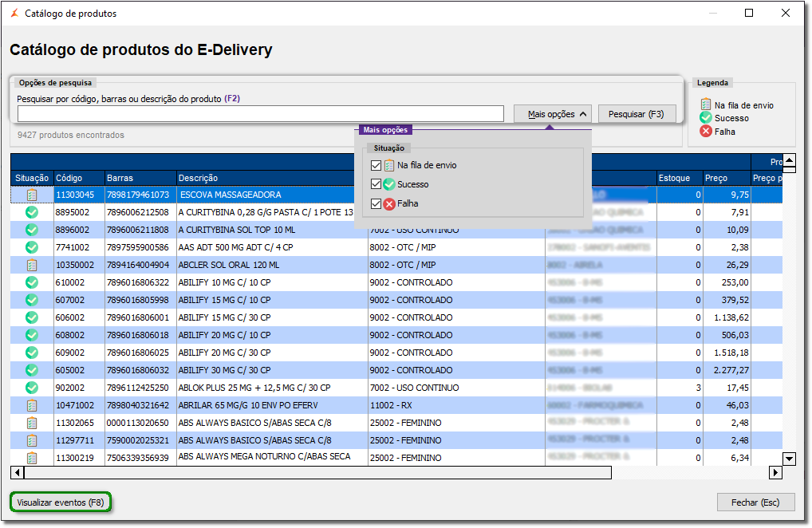
Task: Click the Na fila de envio legend icon
Action: [706, 104]
